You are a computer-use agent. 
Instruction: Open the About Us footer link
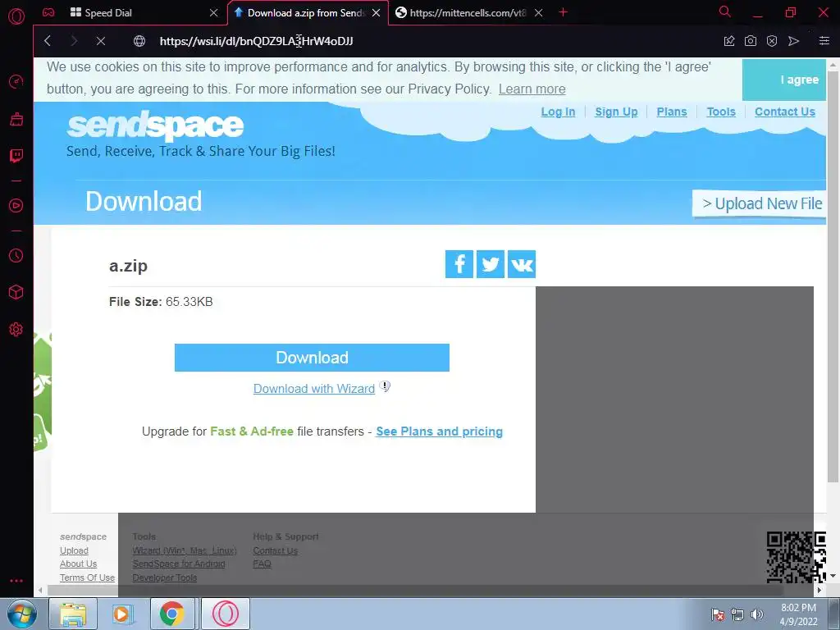point(78,564)
